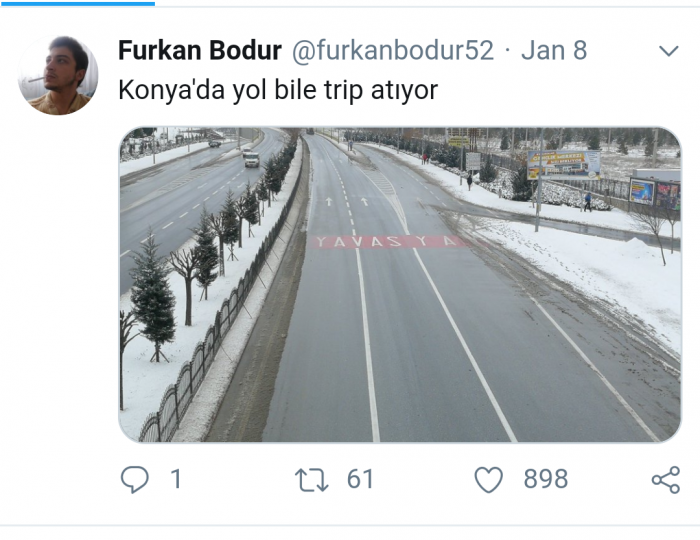Open the snowy road photo attachment
The image size is (700, 540).
click(400, 285)
